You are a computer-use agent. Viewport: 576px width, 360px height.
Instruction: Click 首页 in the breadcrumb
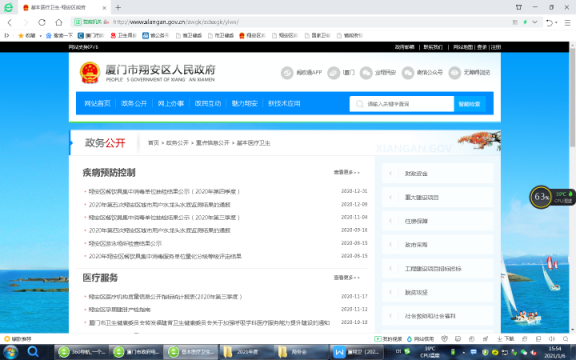pos(154,143)
